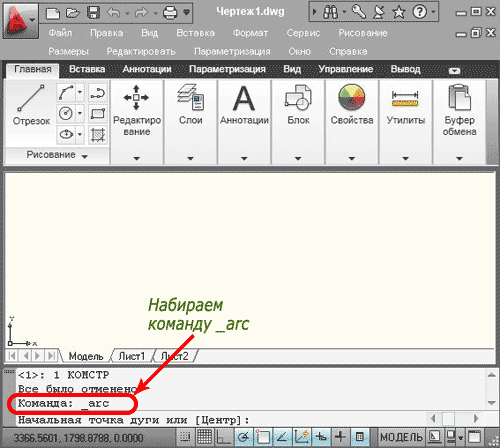The height and width of the screenshot is (448, 500).
Task: Open the Аннотации panel
Action: [244, 122]
